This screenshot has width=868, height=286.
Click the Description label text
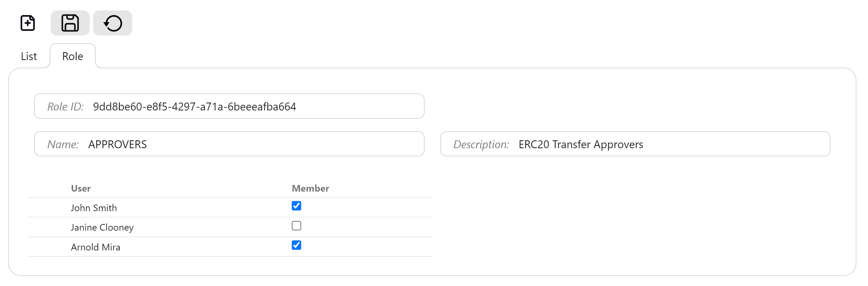(481, 144)
